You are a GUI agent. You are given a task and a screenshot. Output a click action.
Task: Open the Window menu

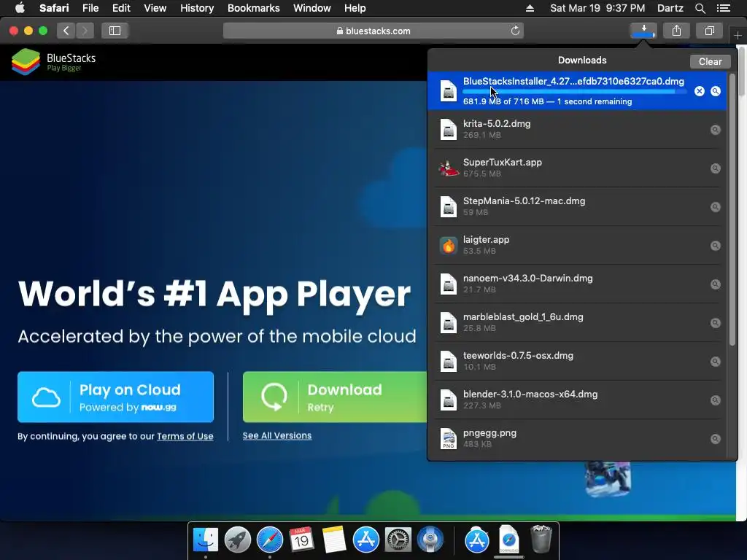point(312,8)
